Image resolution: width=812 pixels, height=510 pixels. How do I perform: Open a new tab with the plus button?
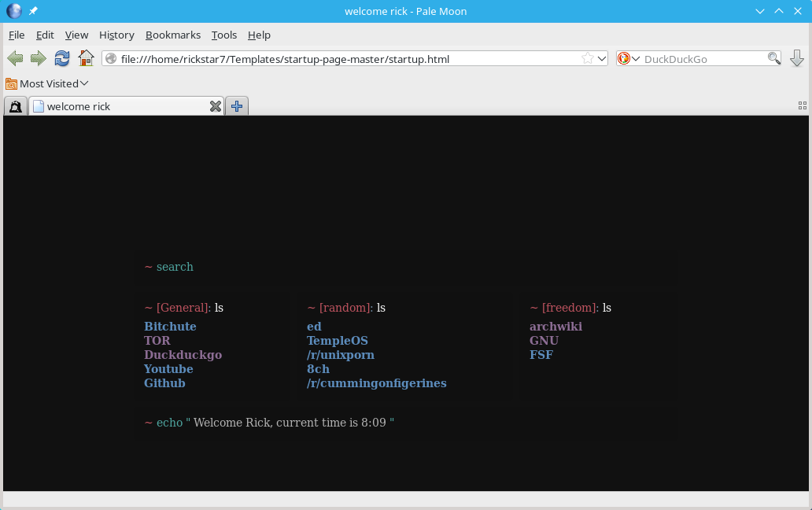coord(237,106)
